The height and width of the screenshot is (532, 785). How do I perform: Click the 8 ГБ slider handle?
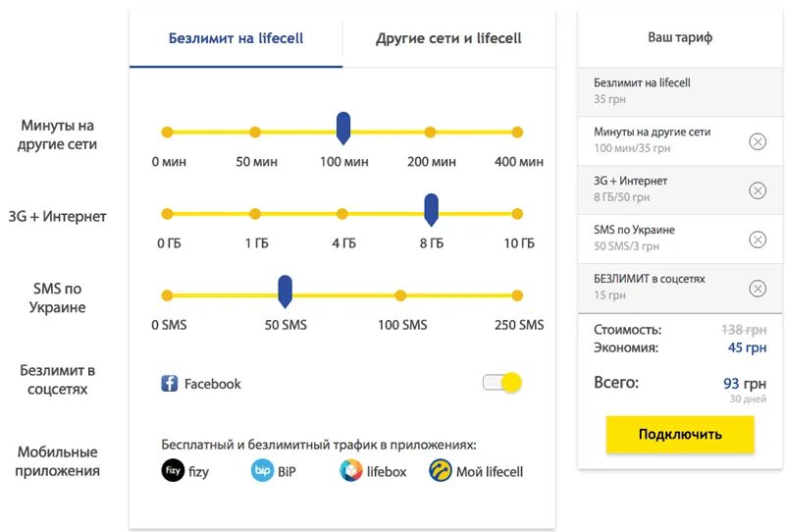point(431,210)
